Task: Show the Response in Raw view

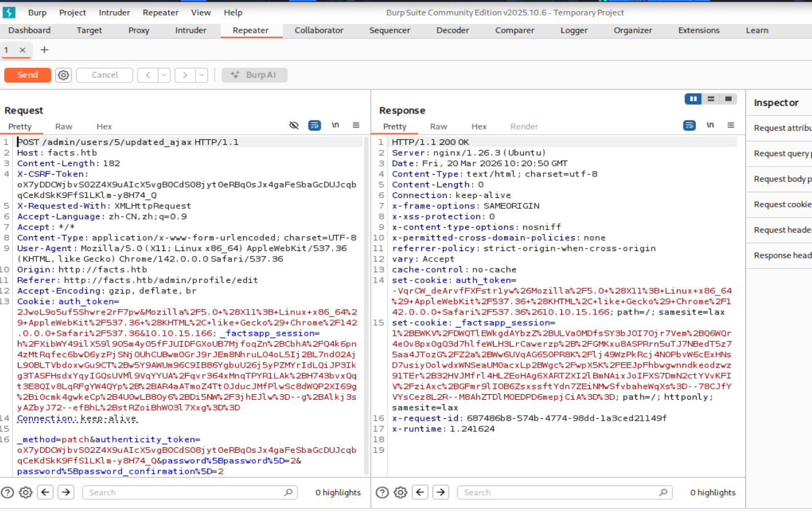Action: pyautogui.click(x=439, y=126)
